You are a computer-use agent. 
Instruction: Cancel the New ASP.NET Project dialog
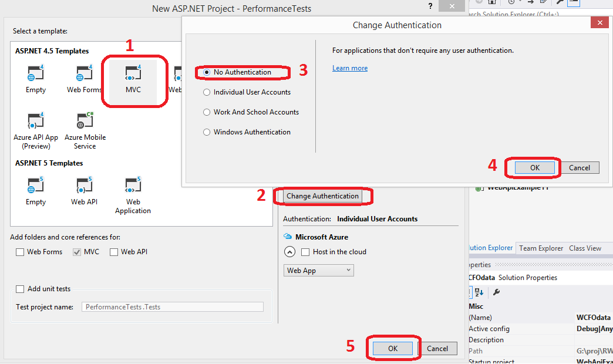tap(437, 348)
